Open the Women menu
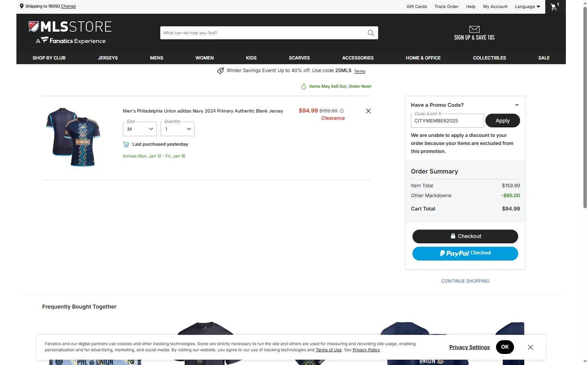The width and height of the screenshot is (588, 365). tap(205, 58)
